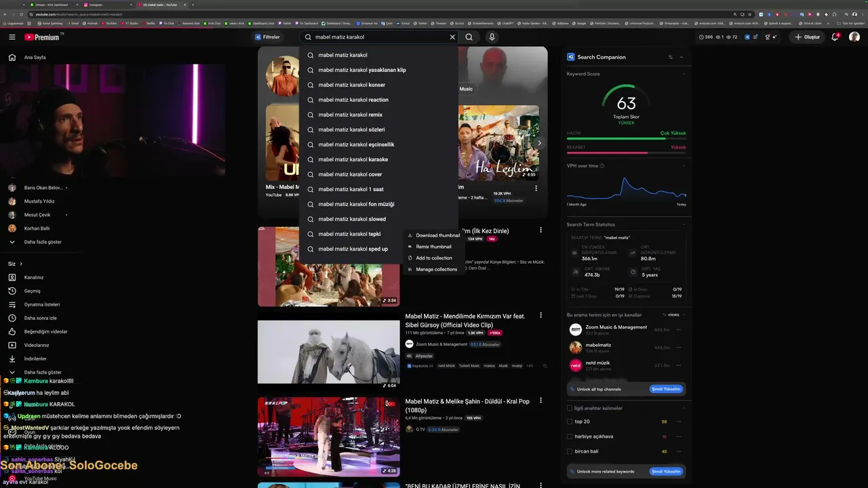Open more options for Düldül Kral Pop video
The image size is (868, 488).
coord(540,401)
